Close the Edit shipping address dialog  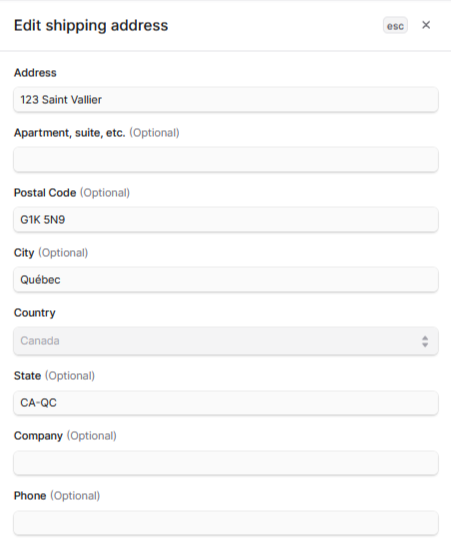click(426, 25)
